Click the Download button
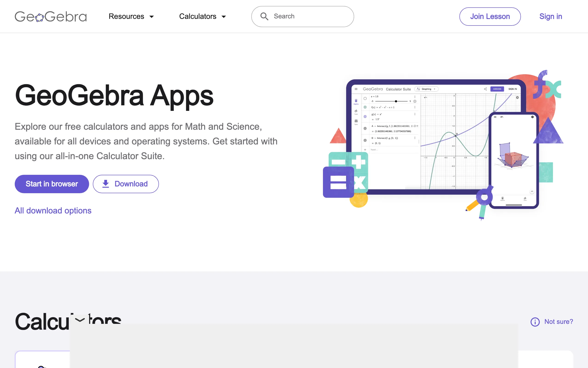The width and height of the screenshot is (588, 368). point(126,184)
